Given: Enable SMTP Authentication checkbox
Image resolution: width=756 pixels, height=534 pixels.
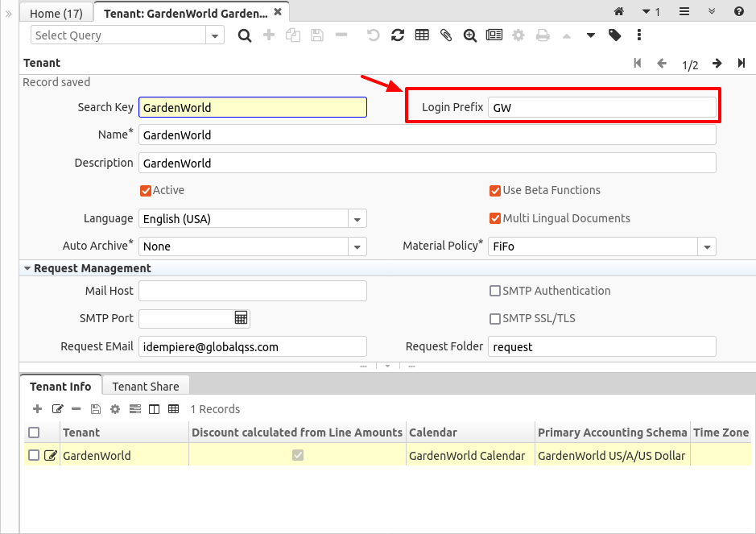Looking at the screenshot, I should point(495,291).
